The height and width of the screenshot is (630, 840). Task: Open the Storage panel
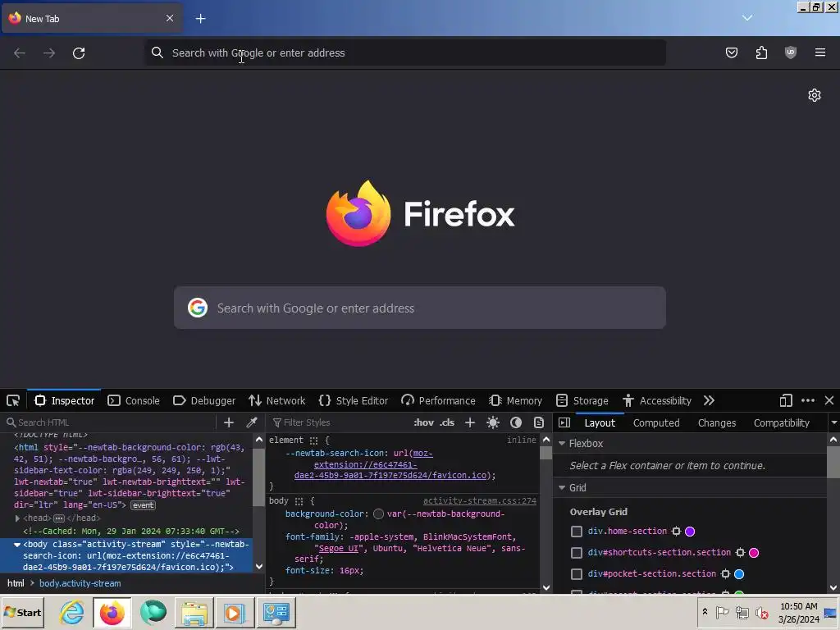pyautogui.click(x=582, y=400)
